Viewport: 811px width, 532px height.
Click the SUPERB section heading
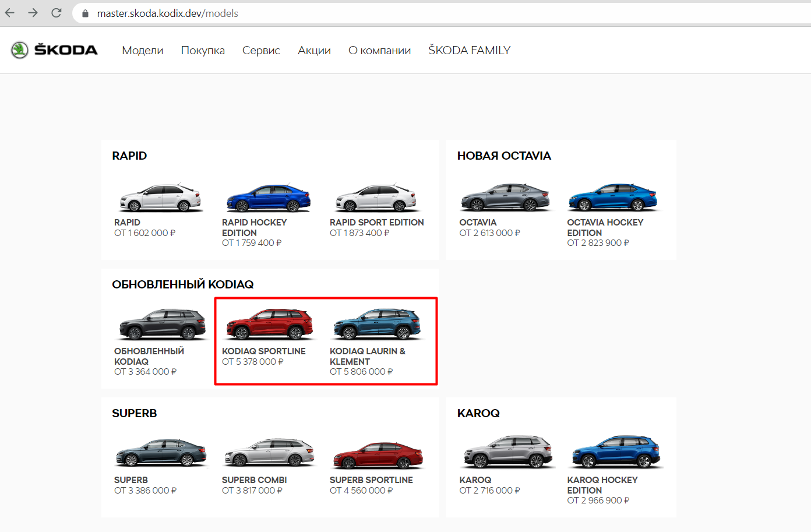135,413
